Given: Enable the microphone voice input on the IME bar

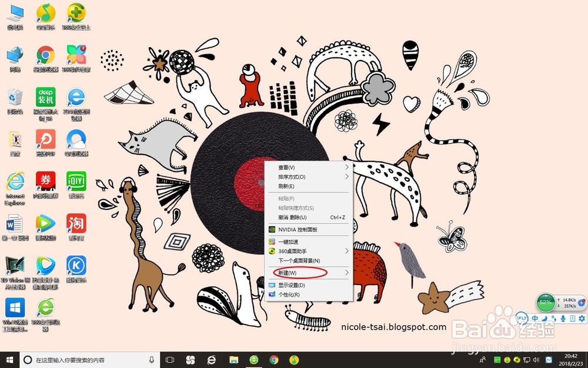Looking at the screenshot, I should pyautogui.click(x=563, y=318).
